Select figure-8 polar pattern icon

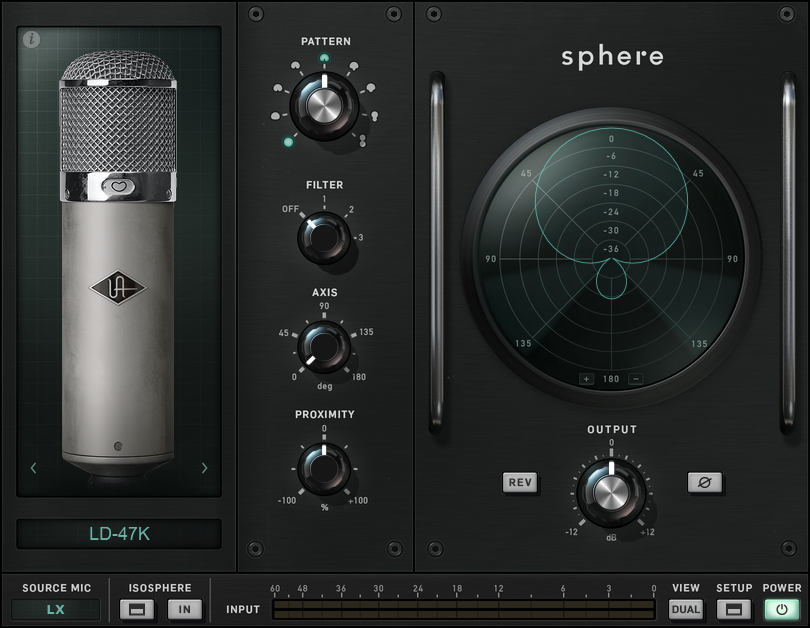tap(363, 140)
